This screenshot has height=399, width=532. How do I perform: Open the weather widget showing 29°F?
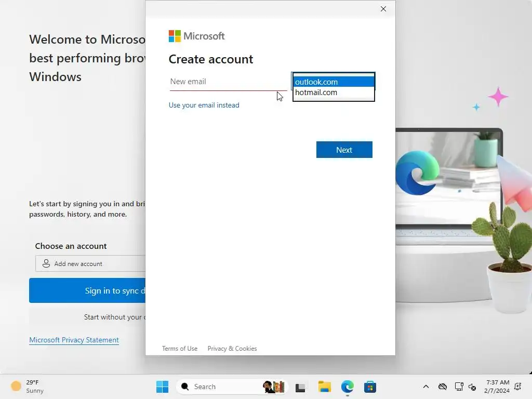click(x=28, y=387)
